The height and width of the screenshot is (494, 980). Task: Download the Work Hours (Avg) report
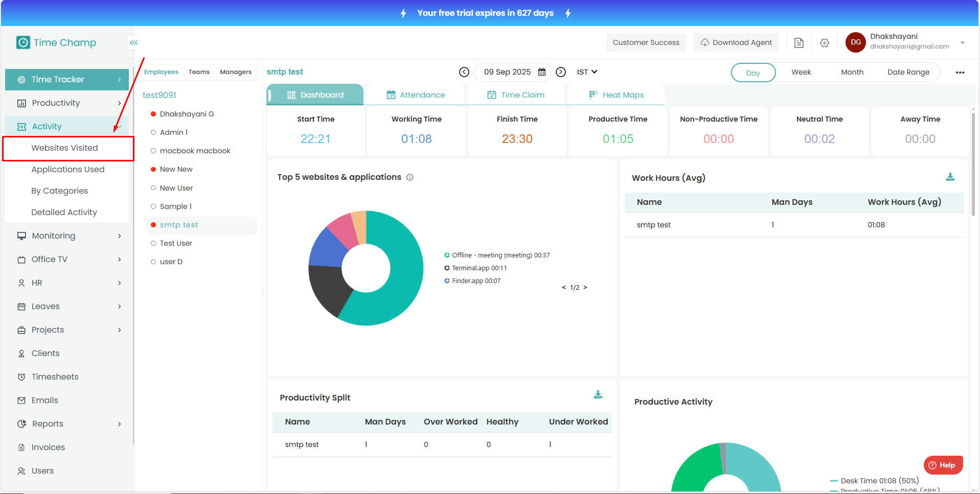(950, 177)
